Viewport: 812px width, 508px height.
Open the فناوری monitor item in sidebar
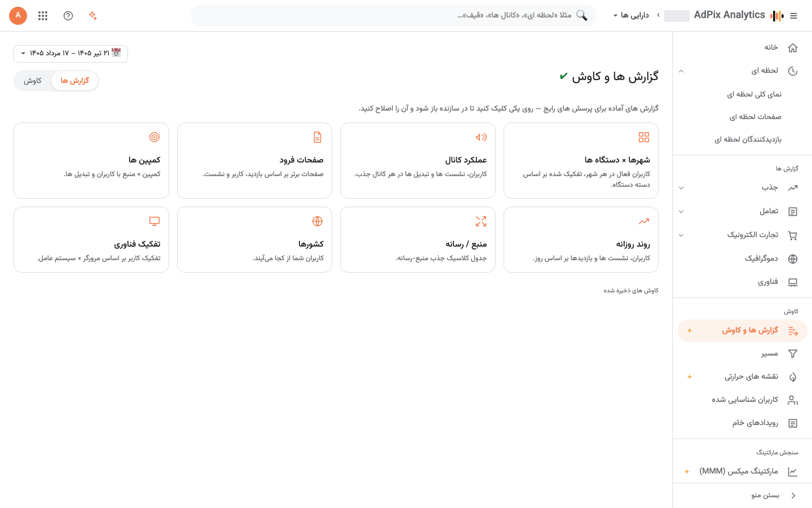click(742, 282)
